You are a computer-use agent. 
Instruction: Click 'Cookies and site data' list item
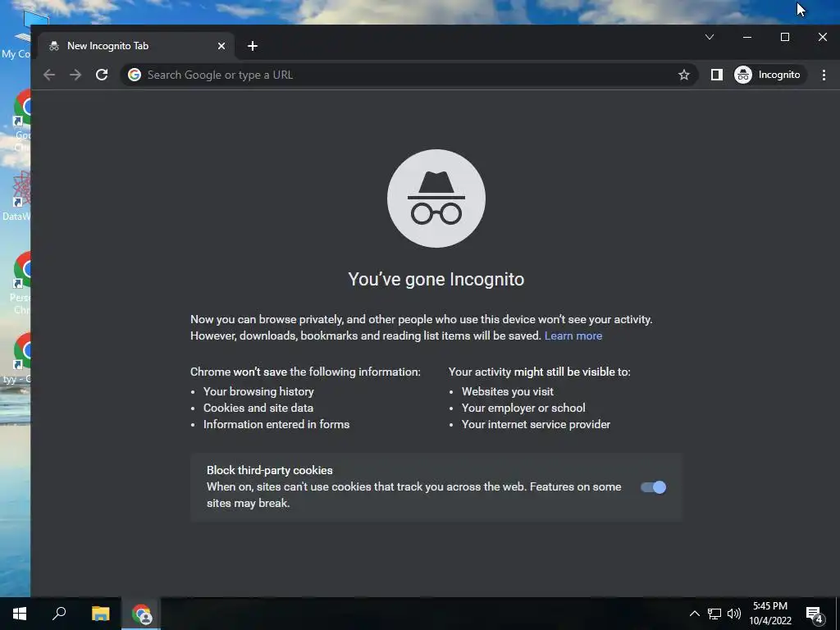point(258,409)
